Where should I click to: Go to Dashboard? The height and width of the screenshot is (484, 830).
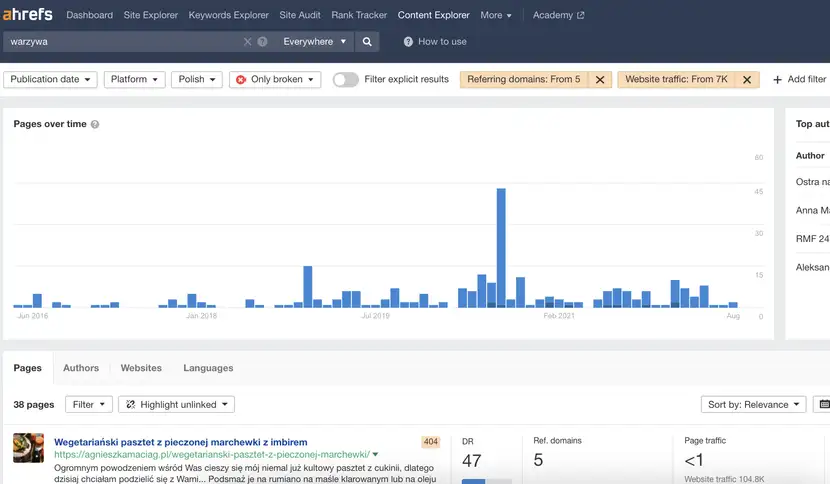click(x=89, y=15)
